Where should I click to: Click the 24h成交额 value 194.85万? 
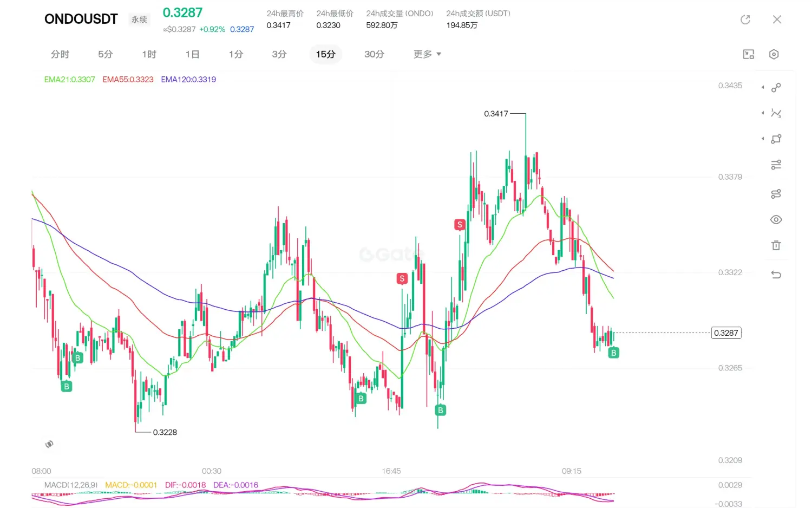(462, 25)
